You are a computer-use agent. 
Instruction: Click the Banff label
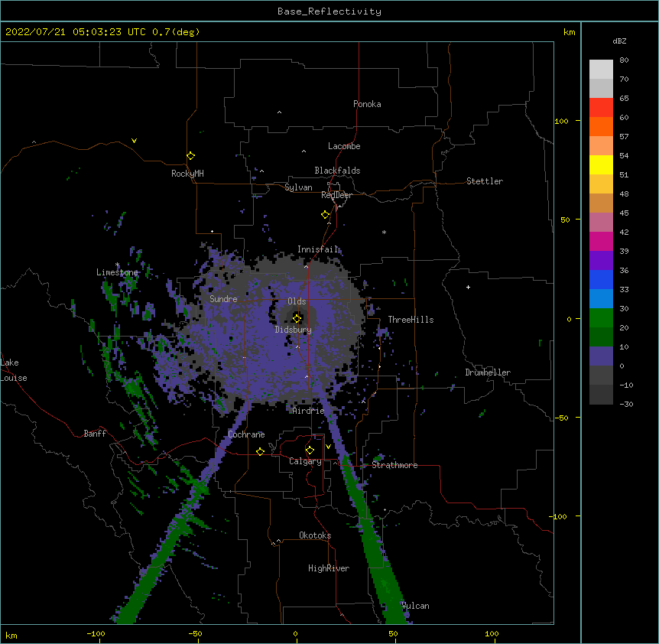pos(95,434)
